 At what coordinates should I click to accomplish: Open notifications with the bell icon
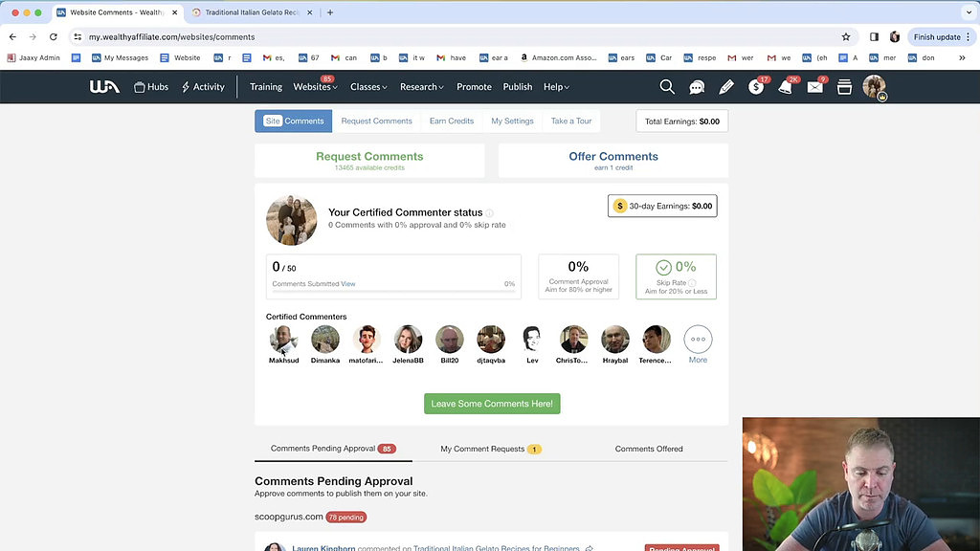[785, 86]
